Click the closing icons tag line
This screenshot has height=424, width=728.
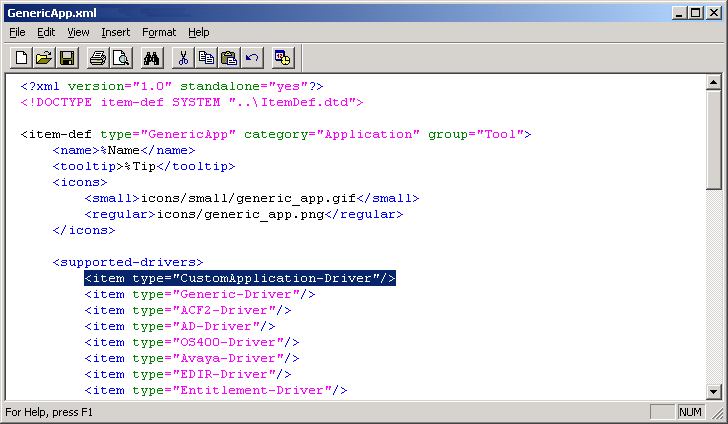[84, 230]
